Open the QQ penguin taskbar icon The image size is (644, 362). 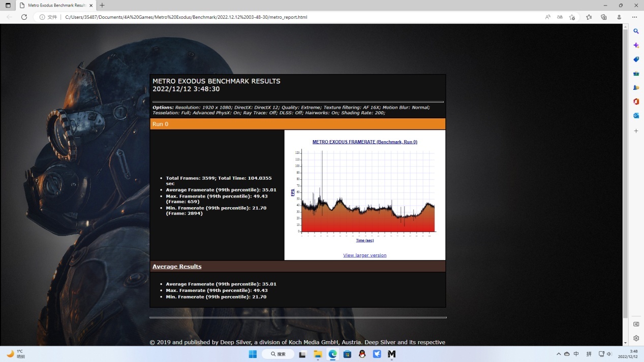tap(362, 354)
